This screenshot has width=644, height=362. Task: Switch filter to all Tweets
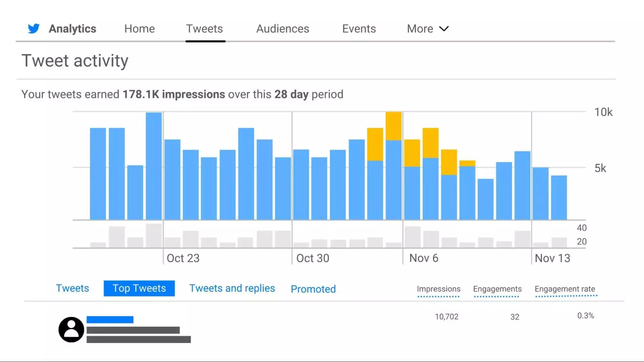[72, 288]
